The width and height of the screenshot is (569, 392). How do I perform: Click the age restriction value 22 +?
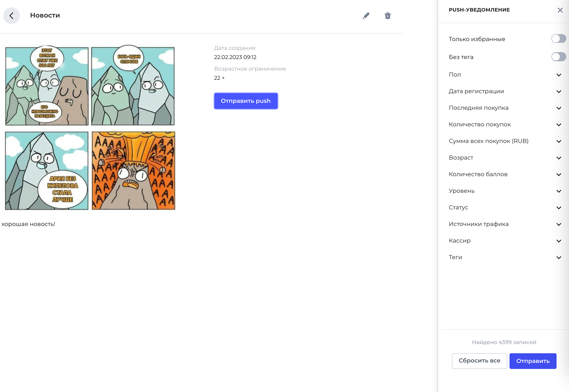(219, 78)
